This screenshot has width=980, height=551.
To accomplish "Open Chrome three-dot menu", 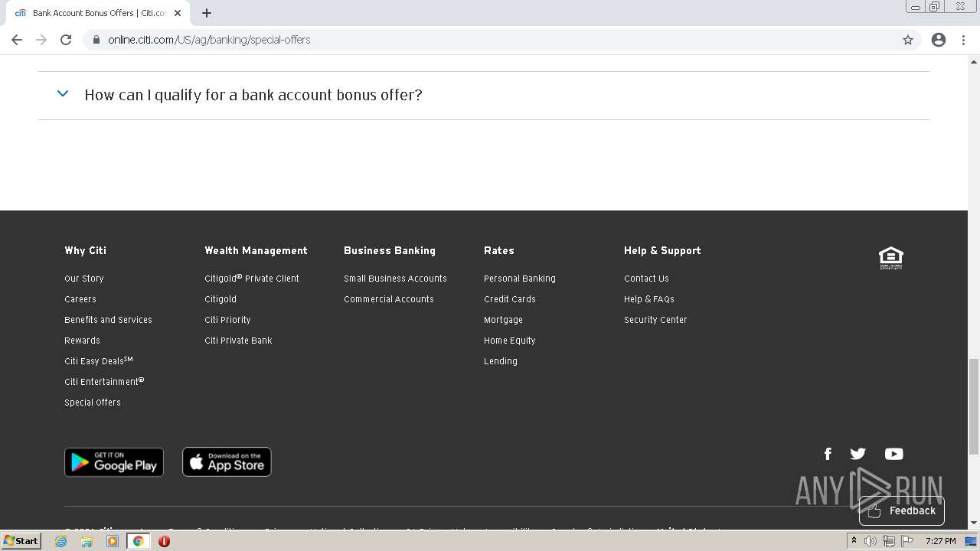I will pyautogui.click(x=964, y=40).
